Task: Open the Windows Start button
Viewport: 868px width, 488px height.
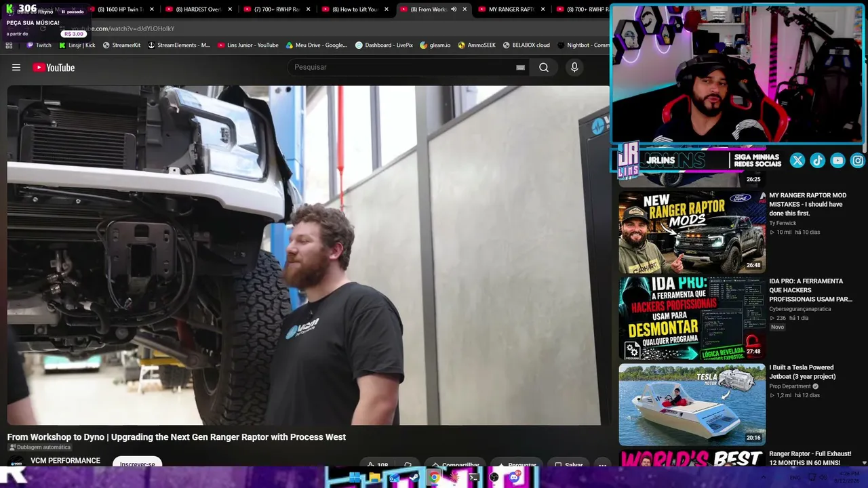Action: point(355,478)
